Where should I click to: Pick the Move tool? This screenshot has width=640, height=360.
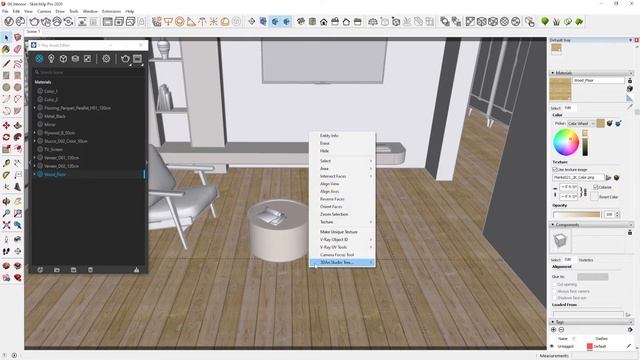(6, 125)
